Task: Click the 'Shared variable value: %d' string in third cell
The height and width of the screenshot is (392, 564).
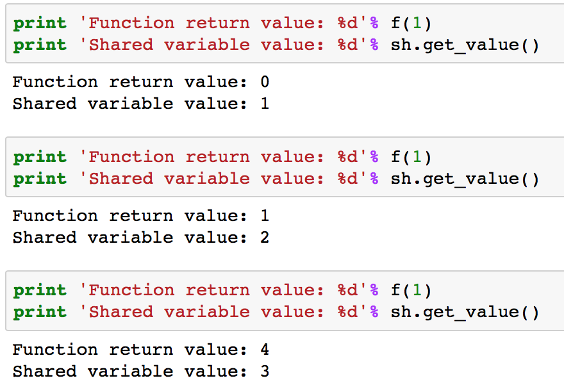Action: coord(223,312)
